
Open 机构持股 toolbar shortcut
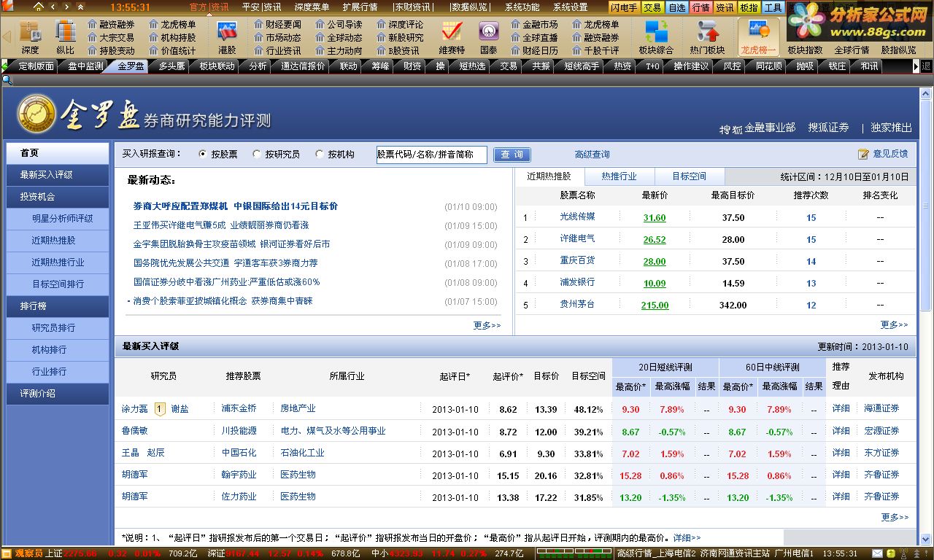point(172,38)
